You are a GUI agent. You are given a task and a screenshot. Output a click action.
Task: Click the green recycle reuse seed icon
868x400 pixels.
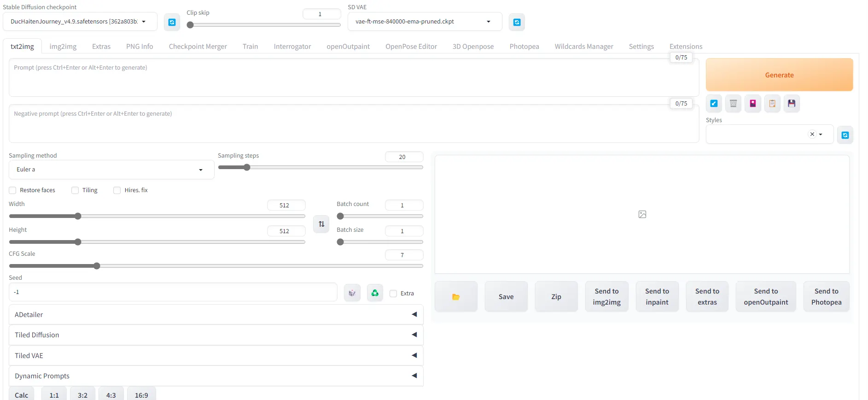click(375, 293)
